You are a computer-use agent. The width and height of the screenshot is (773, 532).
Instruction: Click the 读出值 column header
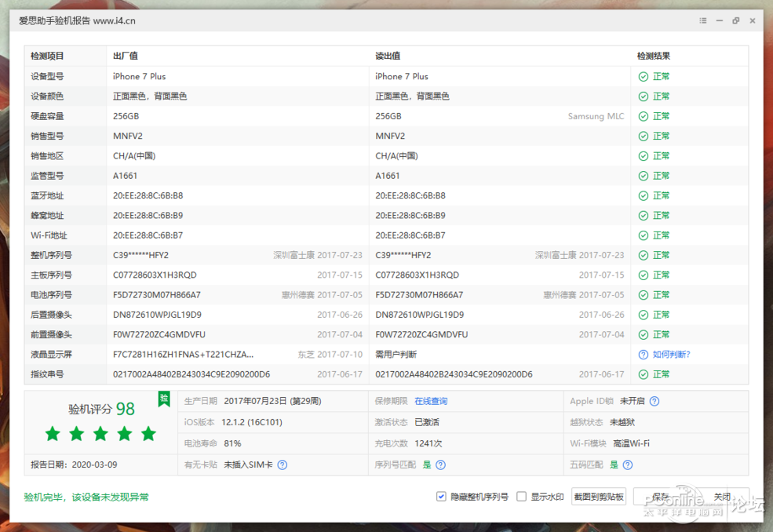click(388, 56)
